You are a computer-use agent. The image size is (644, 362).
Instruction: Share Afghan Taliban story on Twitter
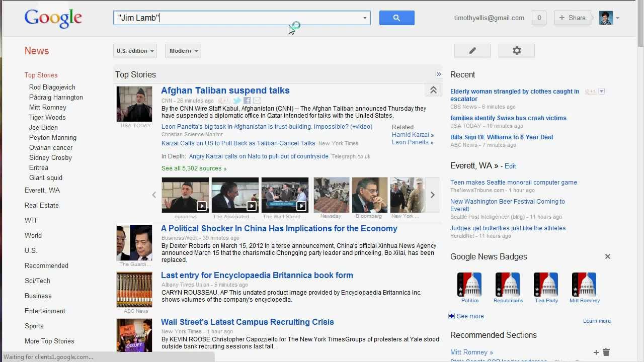tap(237, 101)
